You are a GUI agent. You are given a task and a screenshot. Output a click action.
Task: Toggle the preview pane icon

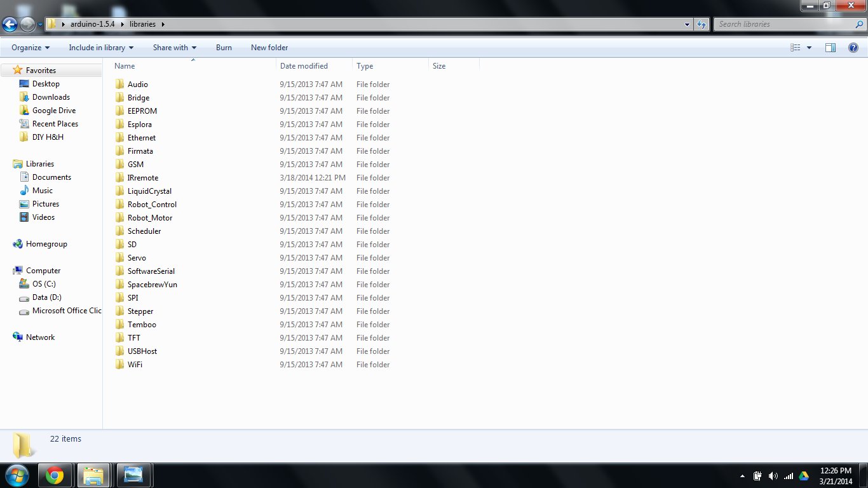(831, 48)
